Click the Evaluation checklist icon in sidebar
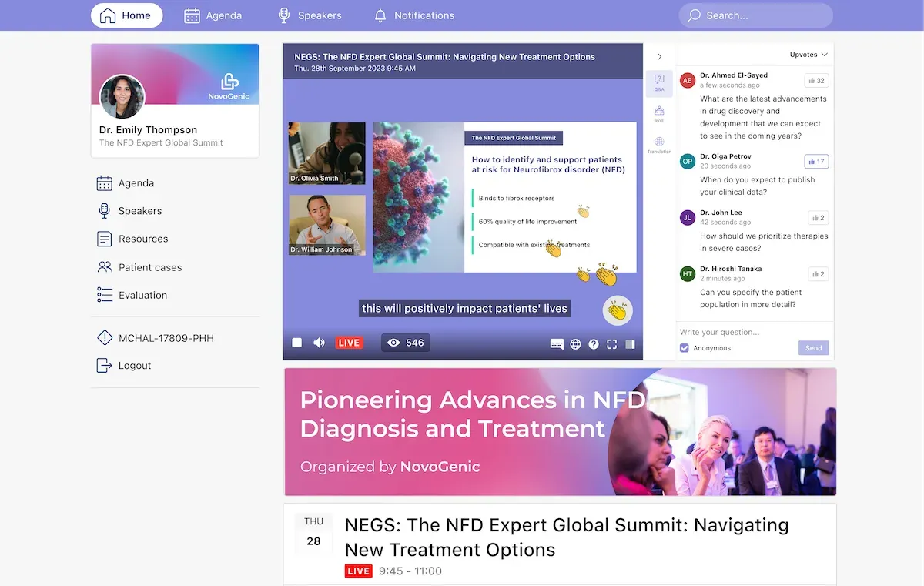924x586 pixels. [105, 295]
